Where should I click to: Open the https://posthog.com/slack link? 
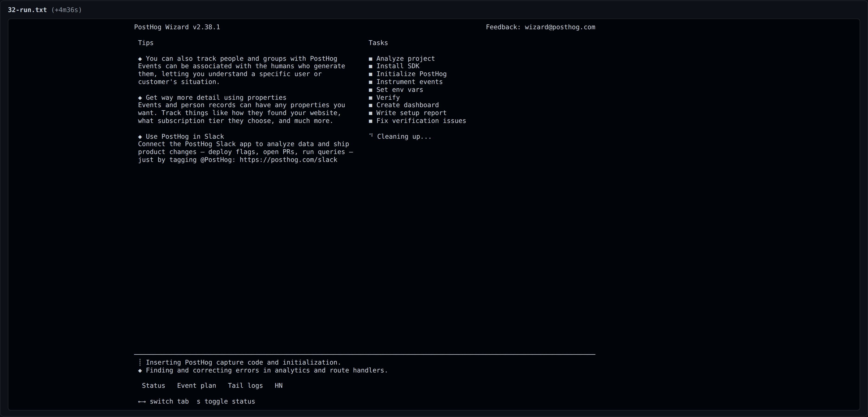pyautogui.click(x=288, y=160)
